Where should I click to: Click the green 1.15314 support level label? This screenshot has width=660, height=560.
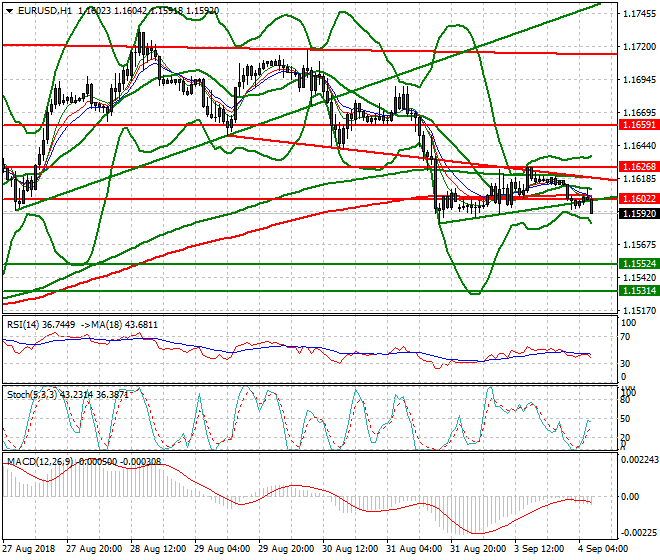click(639, 291)
